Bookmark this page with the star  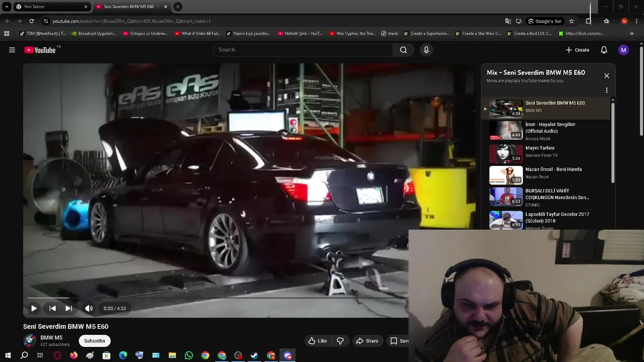(x=572, y=21)
